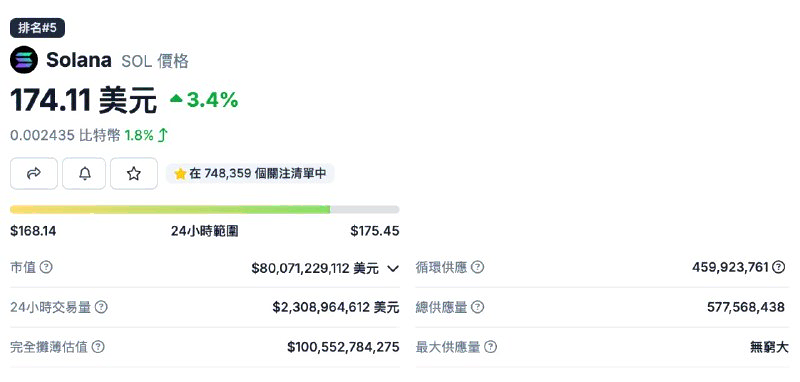The width and height of the screenshot is (800, 382).
Task: Click the green up-arrow beside 1.8%
Action: pyautogui.click(x=163, y=135)
